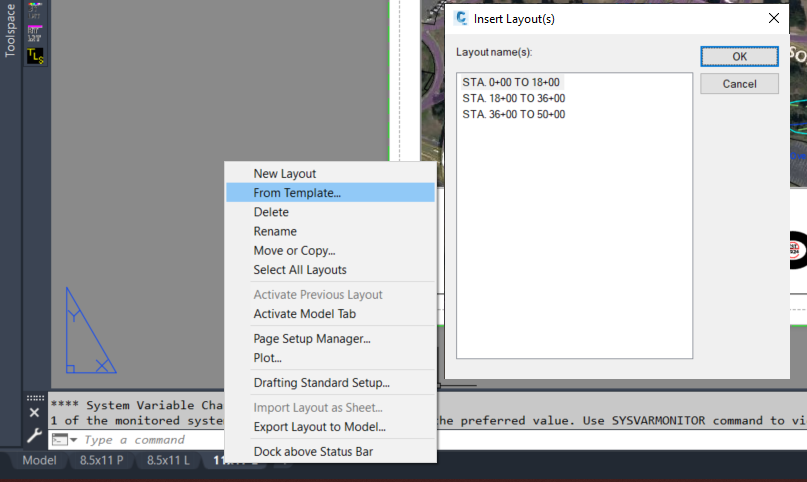Select layout STA. 18+00 TO 36+00
Screen dimensions: 807x482
click(514, 98)
